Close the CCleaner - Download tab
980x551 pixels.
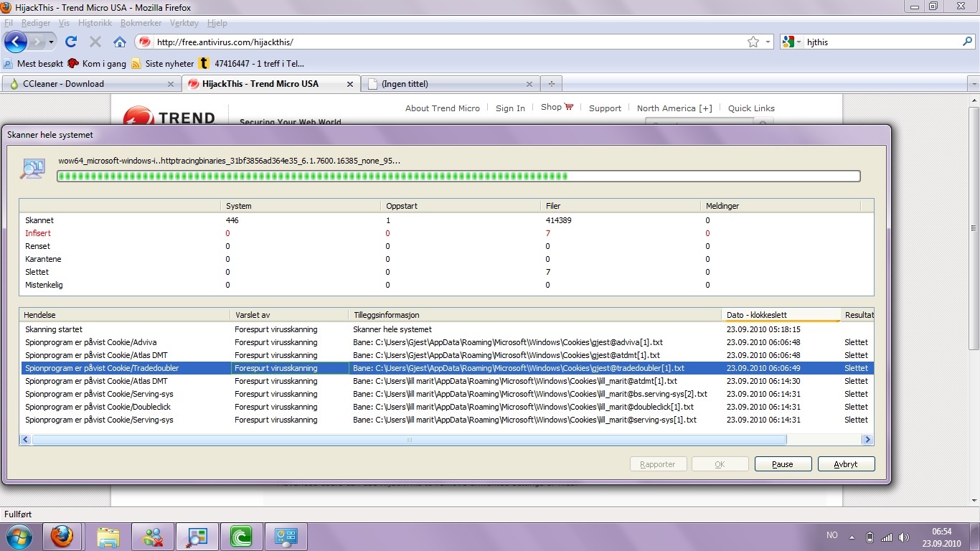pyautogui.click(x=171, y=84)
